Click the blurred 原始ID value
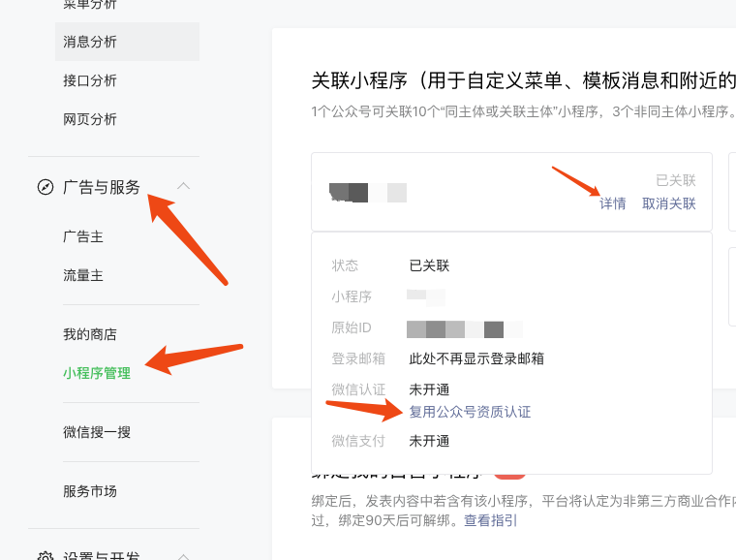The width and height of the screenshot is (736, 560). [465, 329]
